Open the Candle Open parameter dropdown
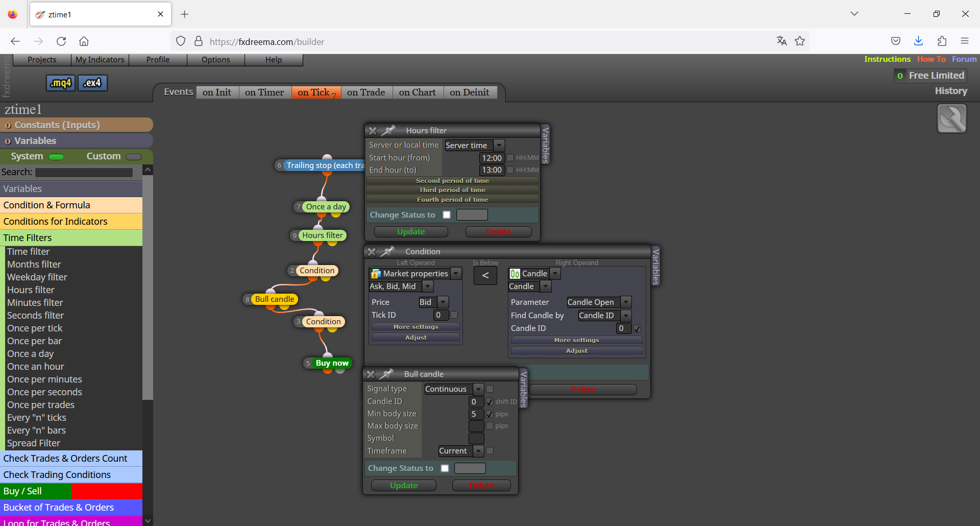Viewport: 980px width, 526px height. [x=599, y=302]
